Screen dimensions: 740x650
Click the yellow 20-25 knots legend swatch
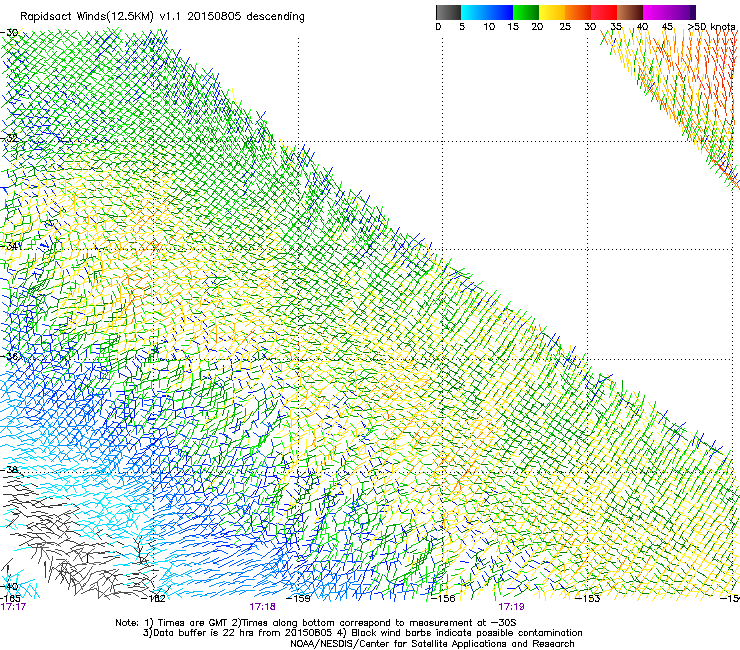pyautogui.click(x=552, y=12)
